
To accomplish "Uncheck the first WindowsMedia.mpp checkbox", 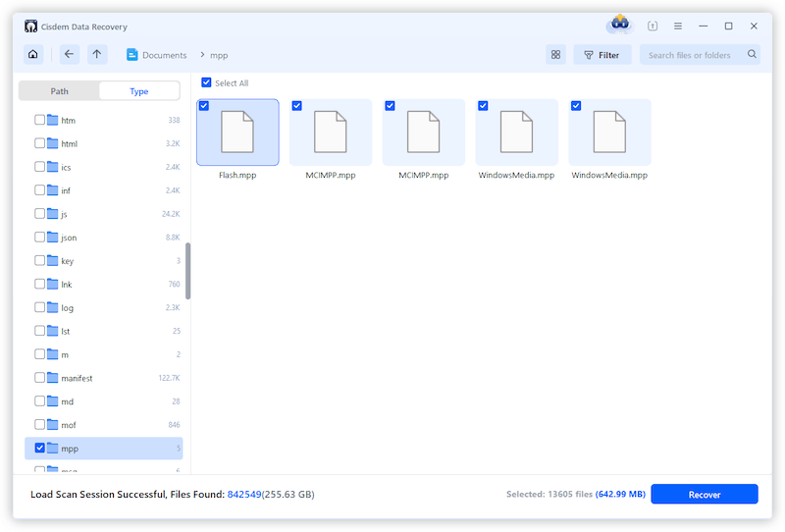I will (483, 106).
